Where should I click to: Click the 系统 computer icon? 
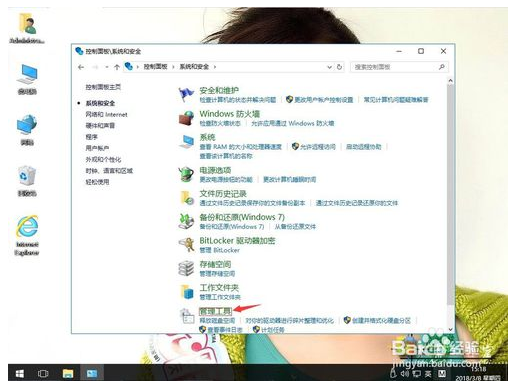coord(186,142)
